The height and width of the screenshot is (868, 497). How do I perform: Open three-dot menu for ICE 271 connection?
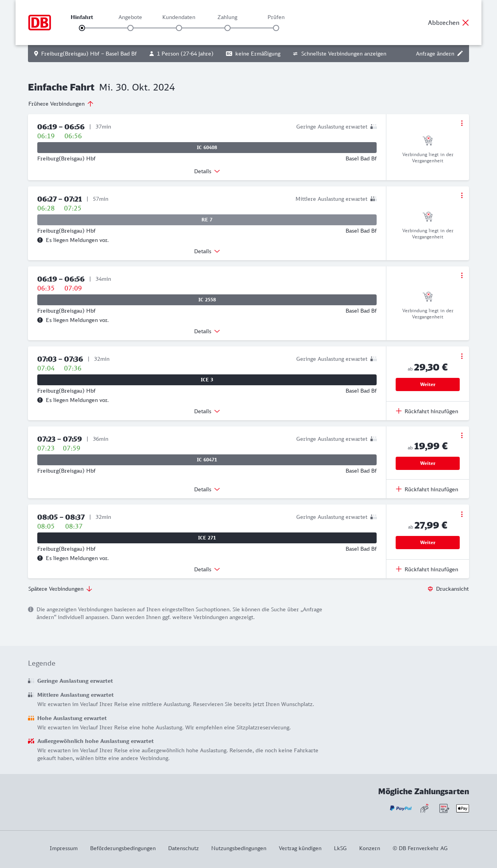(462, 514)
